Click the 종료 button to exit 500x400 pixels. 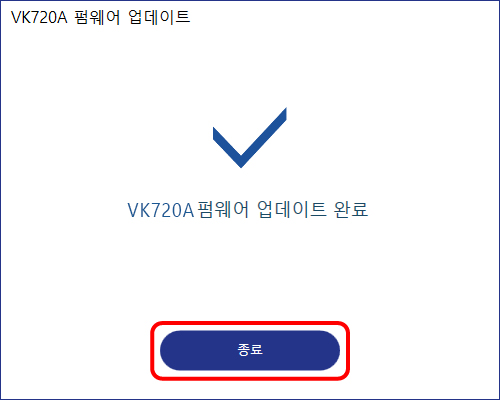[250, 350]
